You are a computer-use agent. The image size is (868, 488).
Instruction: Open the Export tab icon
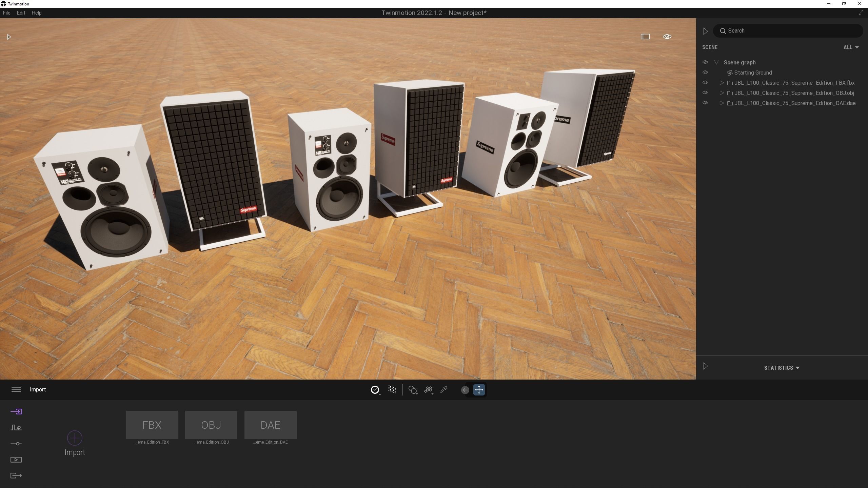pyautogui.click(x=16, y=476)
